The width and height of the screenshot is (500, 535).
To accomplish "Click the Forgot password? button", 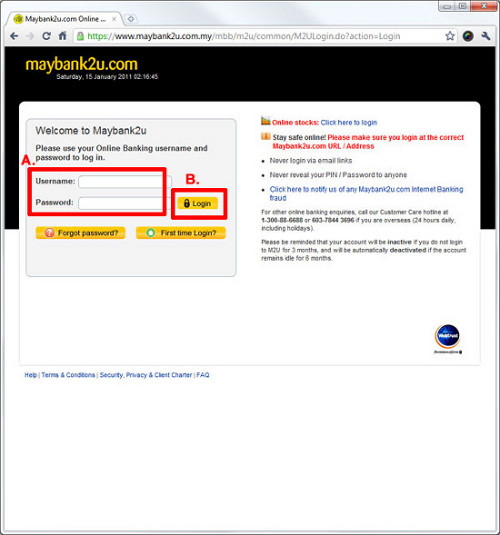I will (x=81, y=233).
